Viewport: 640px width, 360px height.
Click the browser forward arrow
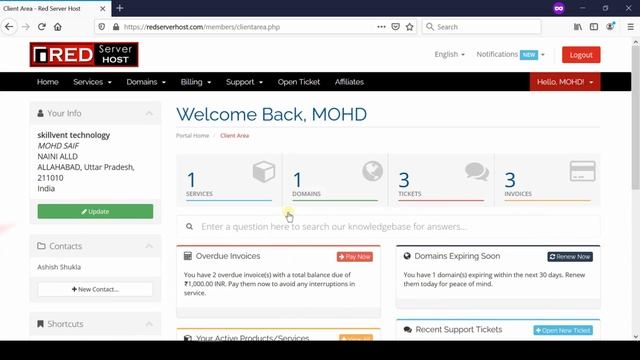pos(26,27)
